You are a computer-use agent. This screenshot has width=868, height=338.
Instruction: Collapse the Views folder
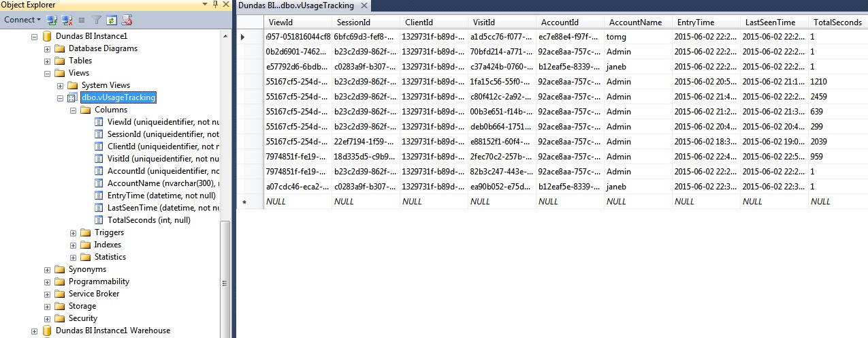point(47,73)
